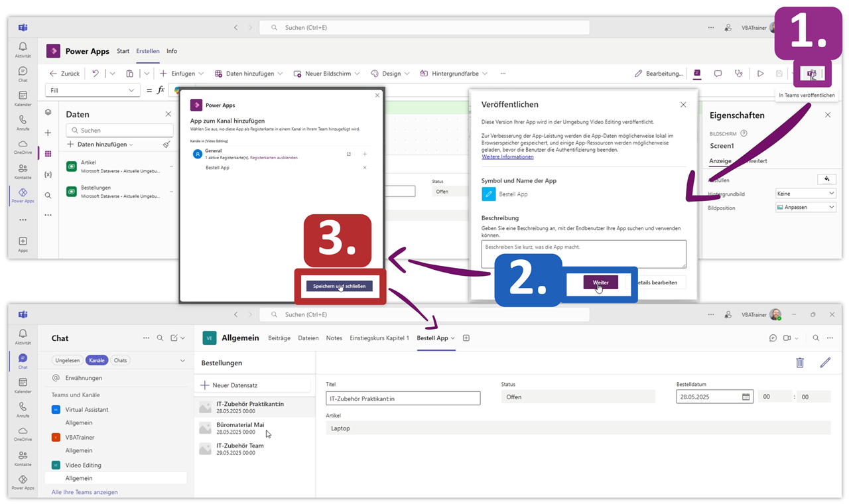Viewport: 849px width, 504px height.
Task: Edit the record with the pencil icon
Action: pyautogui.click(x=825, y=363)
